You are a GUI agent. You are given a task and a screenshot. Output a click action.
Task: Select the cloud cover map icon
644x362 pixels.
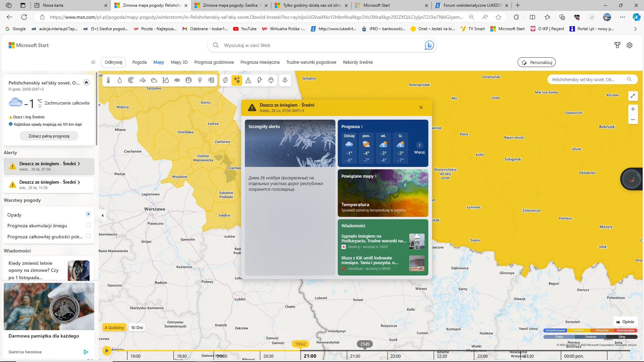(x=154, y=80)
